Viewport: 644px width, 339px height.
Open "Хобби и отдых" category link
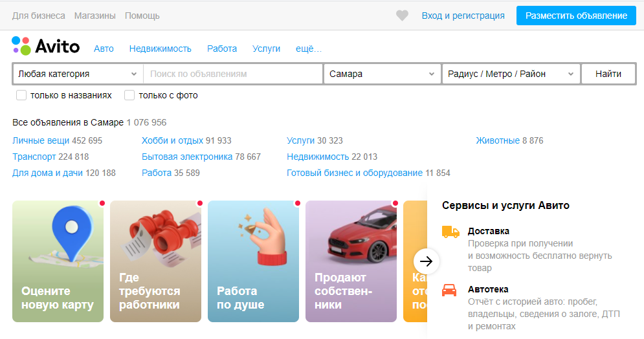(173, 140)
